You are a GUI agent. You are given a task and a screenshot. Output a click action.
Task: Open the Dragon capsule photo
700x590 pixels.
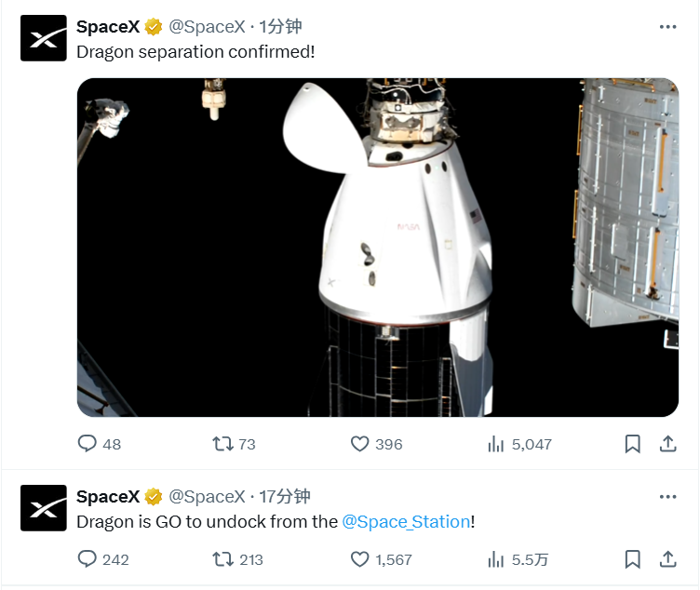tap(377, 247)
